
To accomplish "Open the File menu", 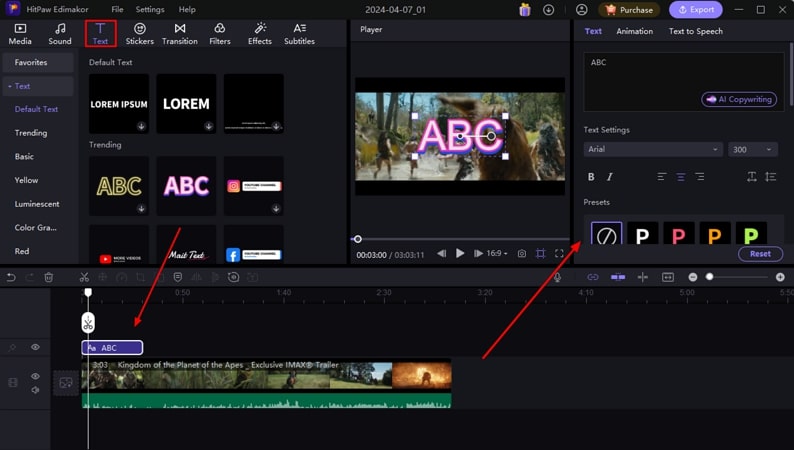I will pos(117,9).
